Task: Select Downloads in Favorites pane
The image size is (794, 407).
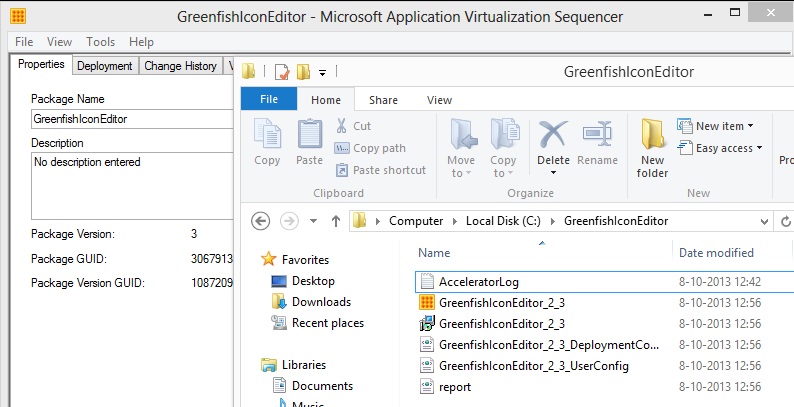Action: tap(321, 302)
